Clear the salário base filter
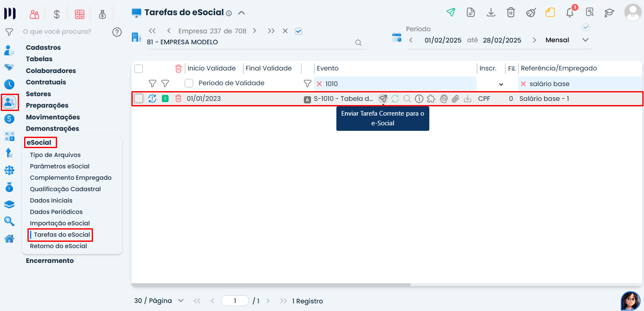 (523, 84)
